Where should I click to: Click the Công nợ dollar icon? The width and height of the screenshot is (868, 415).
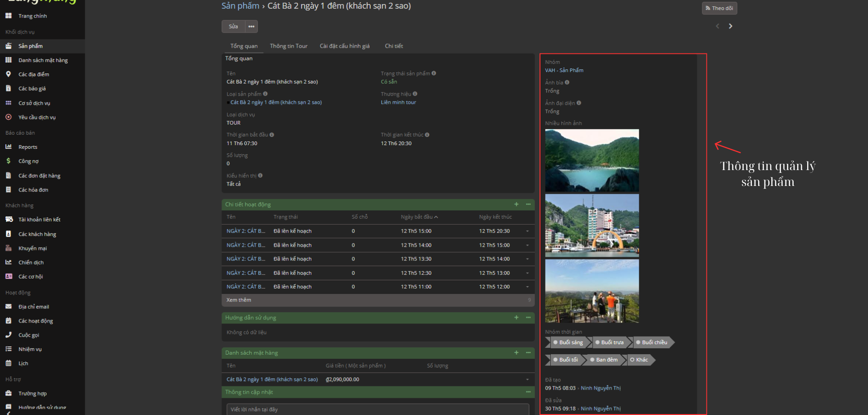pyautogui.click(x=8, y=161)
